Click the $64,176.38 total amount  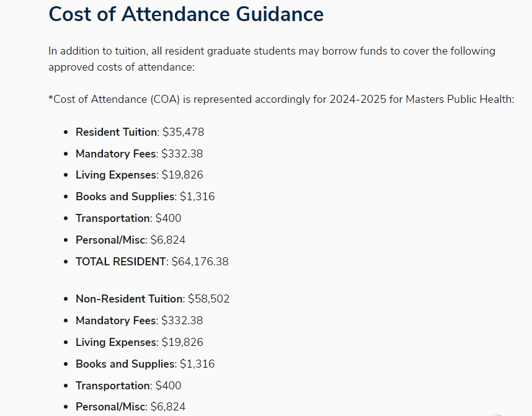point(200,262)
